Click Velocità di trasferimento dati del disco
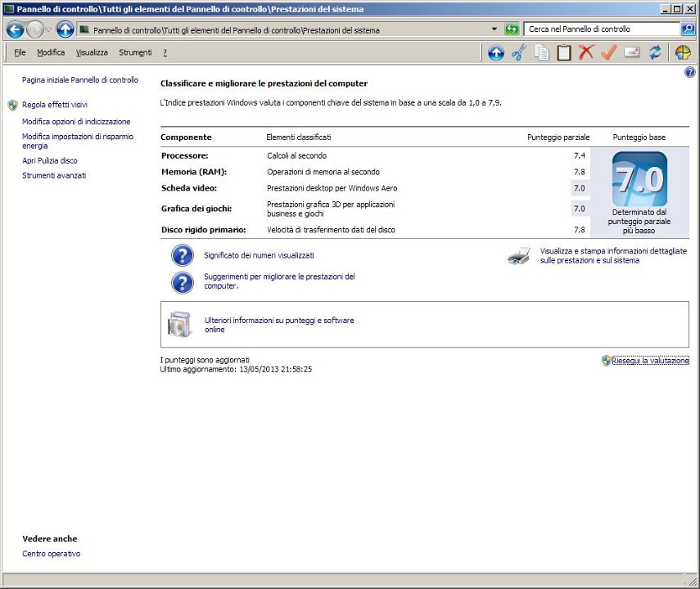 (332, 230)
